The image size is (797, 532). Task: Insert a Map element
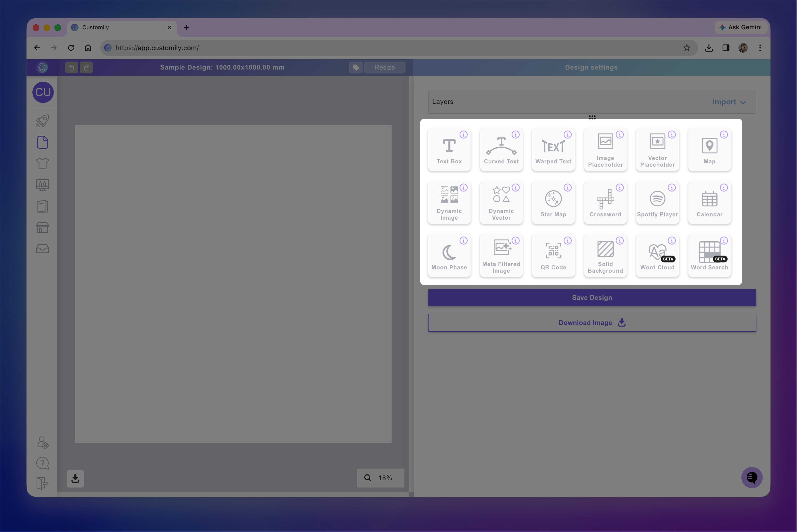click(x=709, y=150)
